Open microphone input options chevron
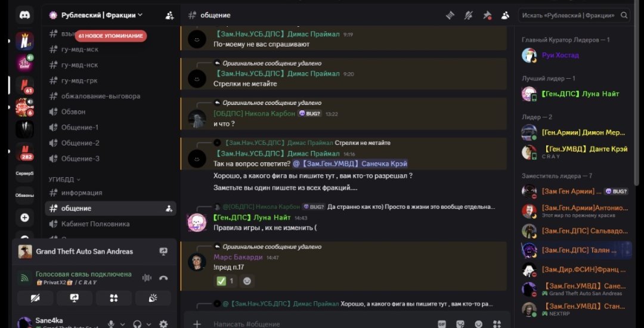This screenshot has height=328, width=644. 122,324
